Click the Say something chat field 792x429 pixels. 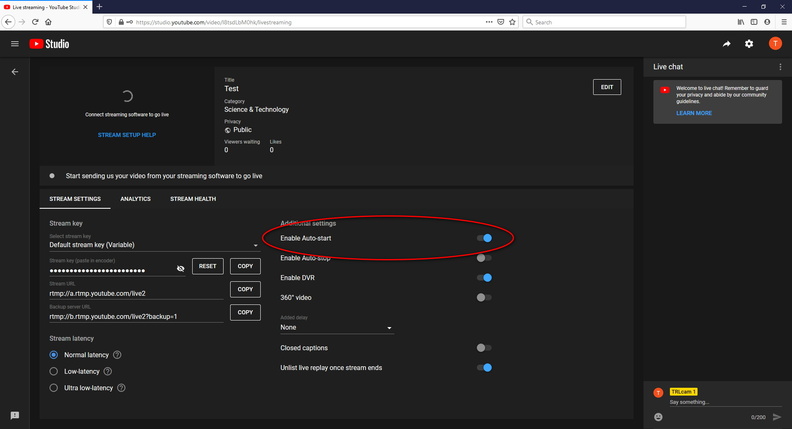point(725,402)
